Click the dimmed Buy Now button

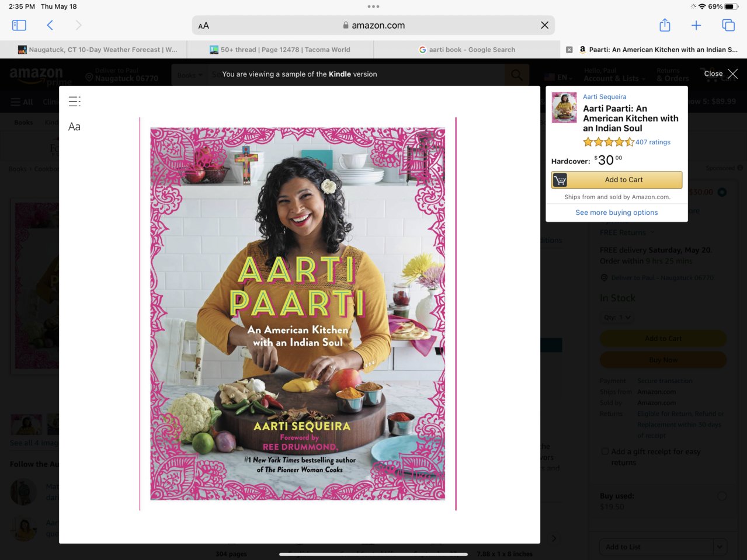pos(663,360)
